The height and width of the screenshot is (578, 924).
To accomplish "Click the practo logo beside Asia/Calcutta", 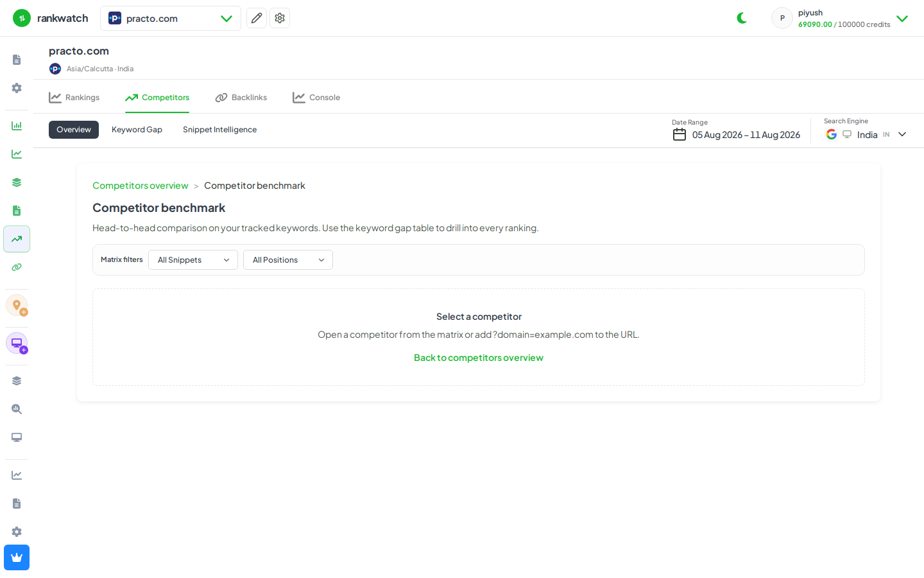I will 55,69.
